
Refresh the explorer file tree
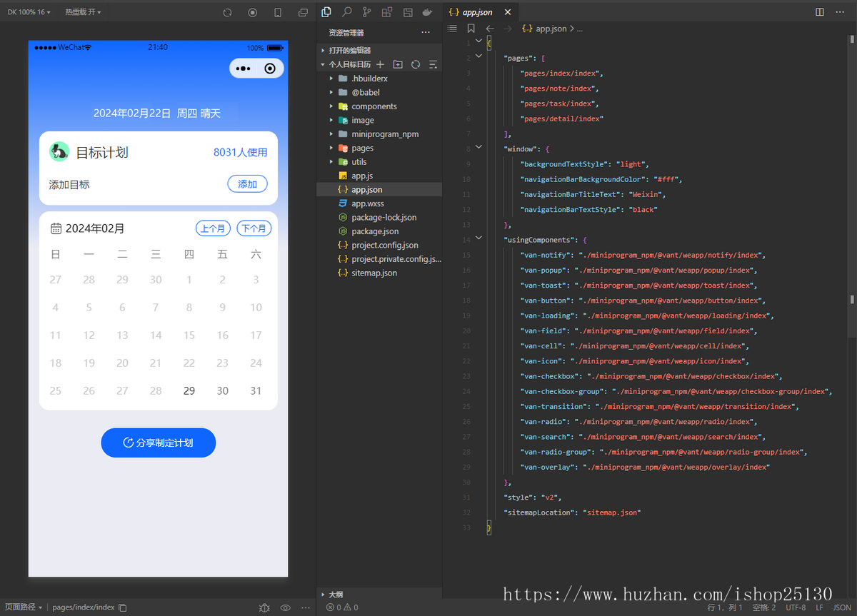point(416,64)
